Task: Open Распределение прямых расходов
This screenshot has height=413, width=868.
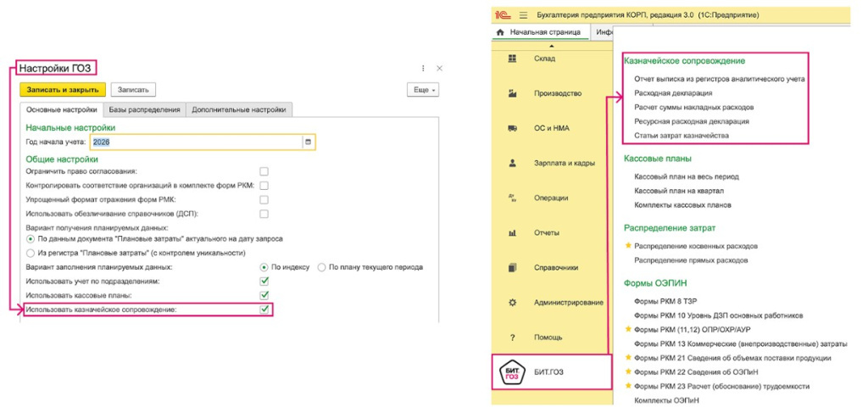Action: click(x=691, y=260)
